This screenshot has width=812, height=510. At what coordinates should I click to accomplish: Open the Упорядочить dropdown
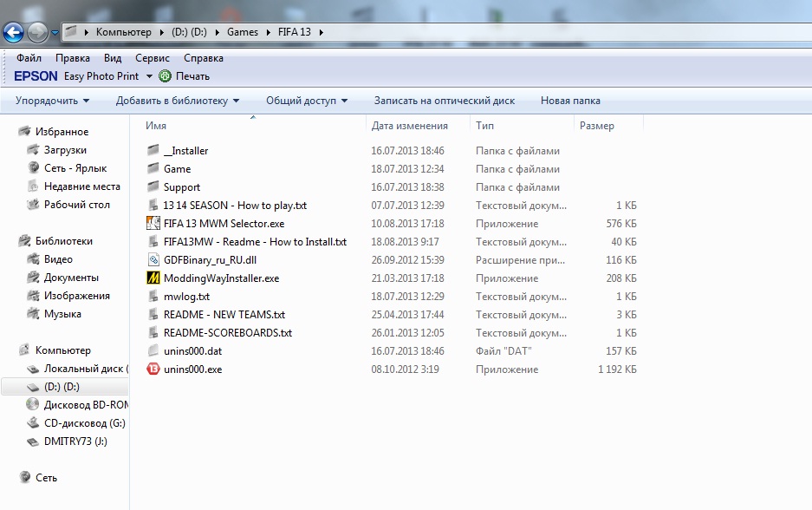tap(52, 101)
